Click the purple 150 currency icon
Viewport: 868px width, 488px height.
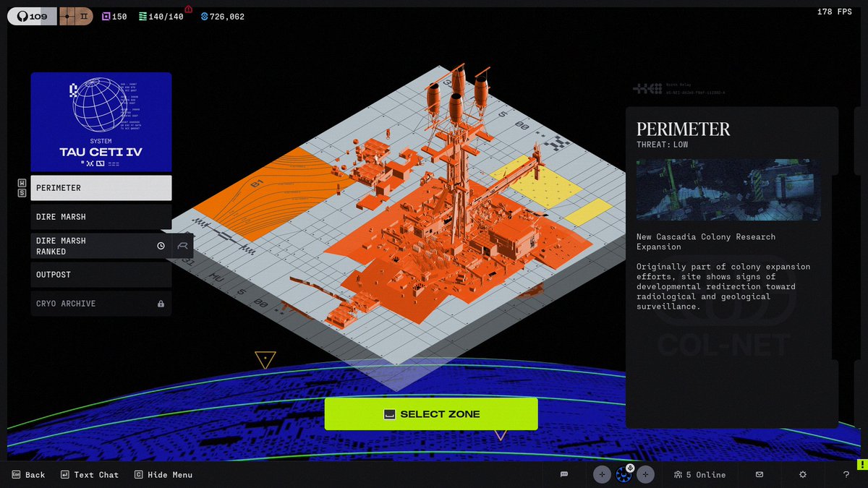106,17
